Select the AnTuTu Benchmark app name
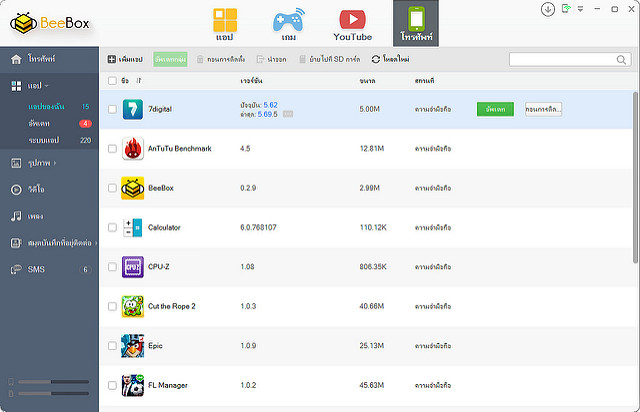Image resolution: width=640 pixels, height=412 pixels. (x=180, y=149)
